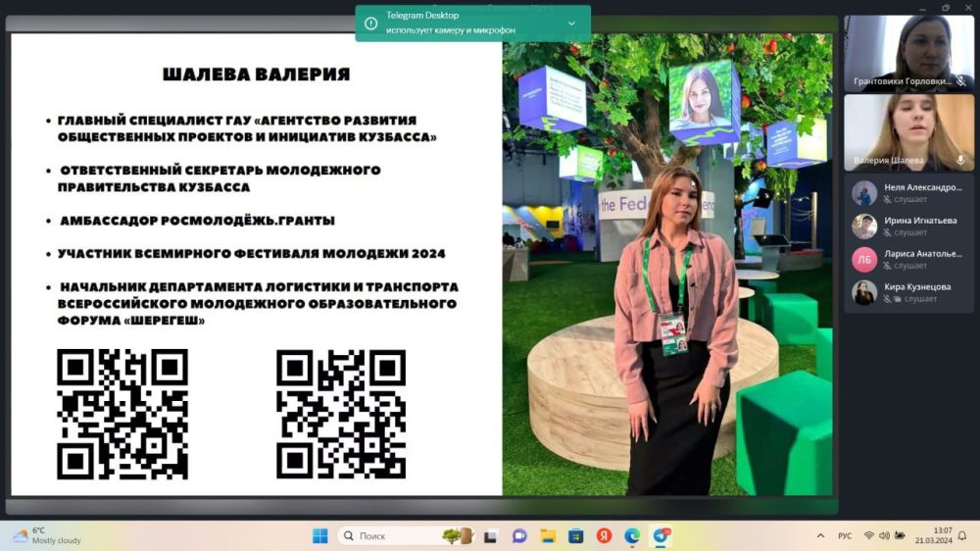Select participant Лариса Анатолье...
This screenshot has width=980, height=551.
click(908, 259)
